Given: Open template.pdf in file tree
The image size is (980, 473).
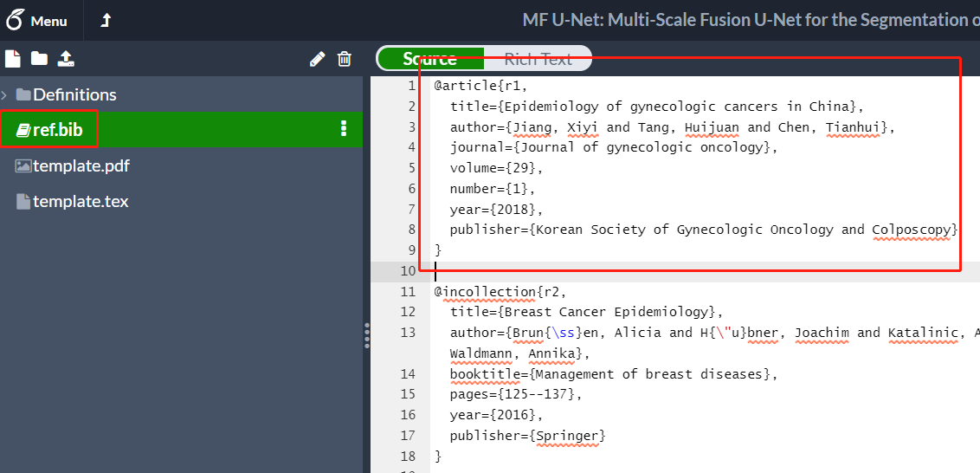Looking at the screenshot, I should click(x=81, y=165).
